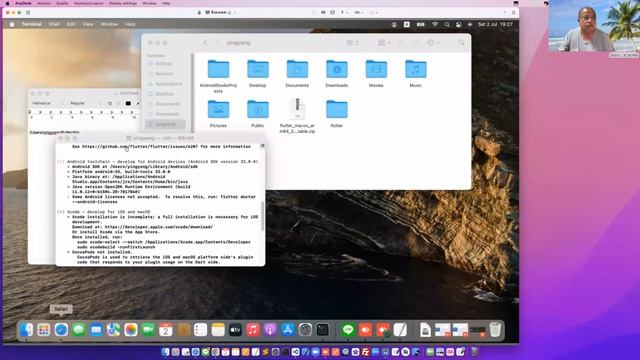640x360 pixels.
Task: Open AnyDesk Keyboard Layout menu
Action: pos(89,3)
